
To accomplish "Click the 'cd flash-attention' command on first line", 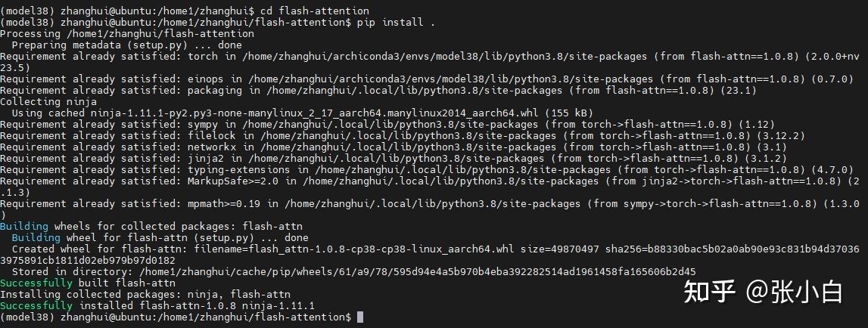I will pos(316,11).
